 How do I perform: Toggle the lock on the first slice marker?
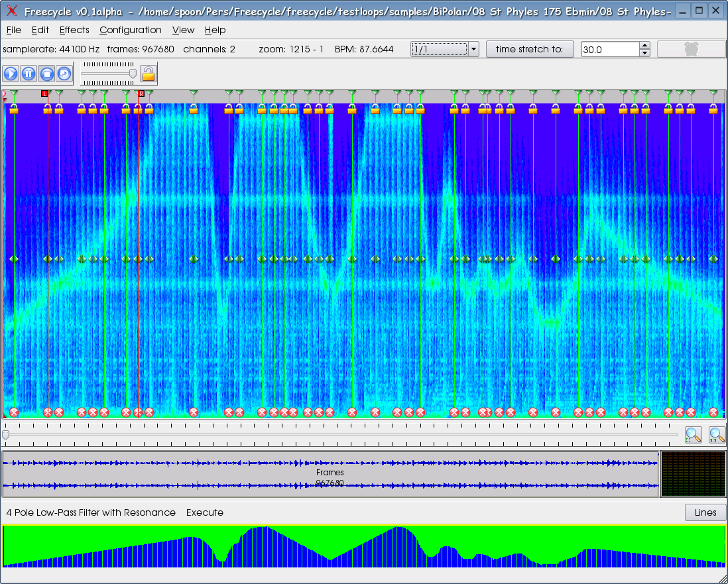[x=14, y=109]
